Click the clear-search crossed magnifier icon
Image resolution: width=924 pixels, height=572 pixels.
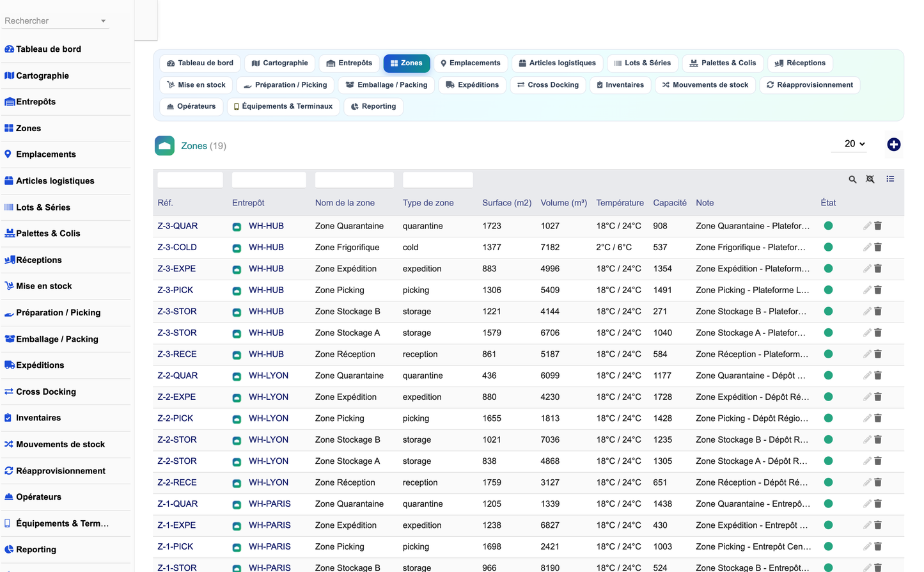[x=870, y=179]
